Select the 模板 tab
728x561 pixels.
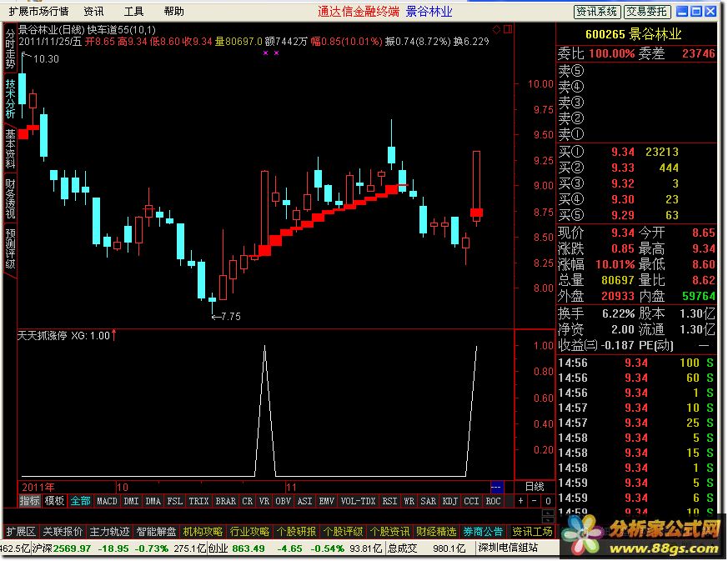pos(54,501)
